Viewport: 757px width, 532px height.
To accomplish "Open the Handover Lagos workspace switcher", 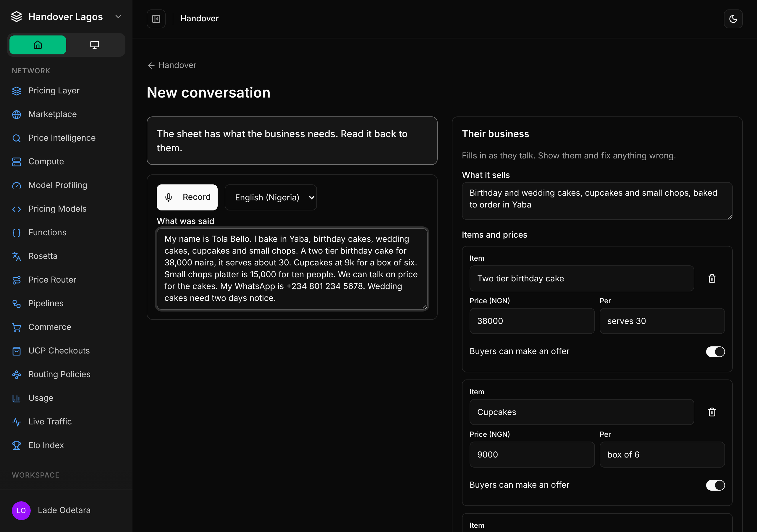I will [x=66, y=17].
